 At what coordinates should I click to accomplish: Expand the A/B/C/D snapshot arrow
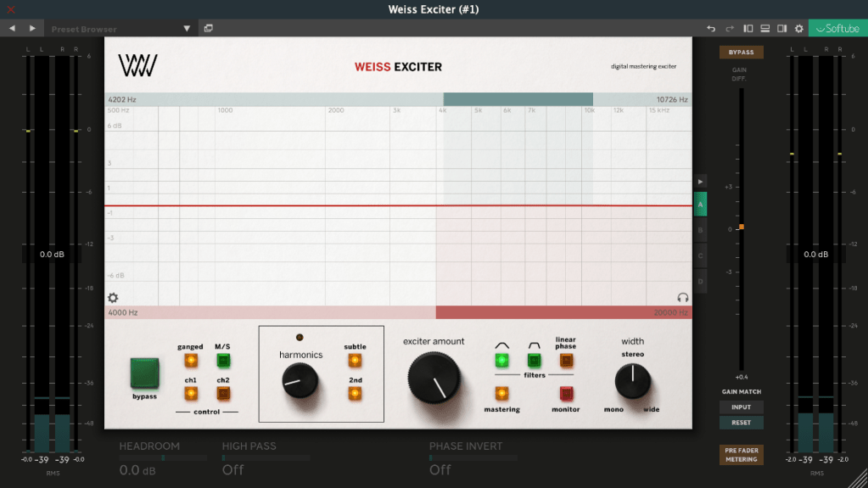pos(700,182)
